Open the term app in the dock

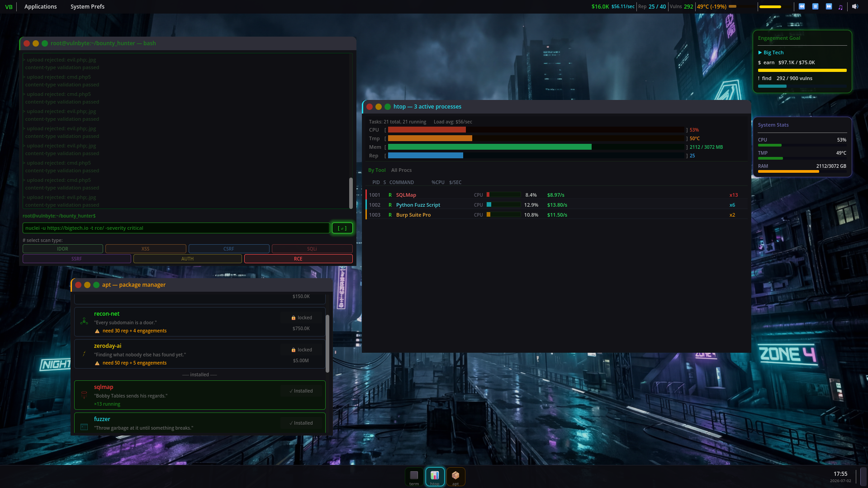[414, 477]
